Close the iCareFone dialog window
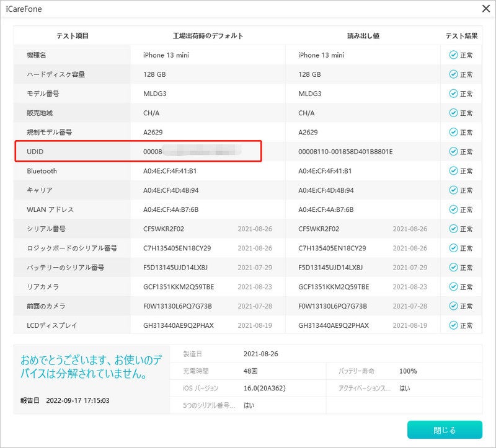This screenshot has height=448, width=496. click(486, 9)
